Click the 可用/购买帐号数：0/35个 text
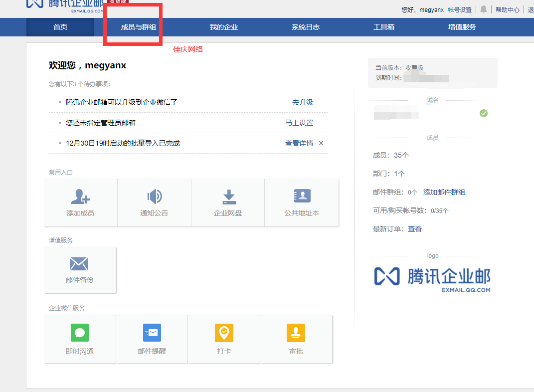The height and width of the screenshot is (392, 534). 411,210
